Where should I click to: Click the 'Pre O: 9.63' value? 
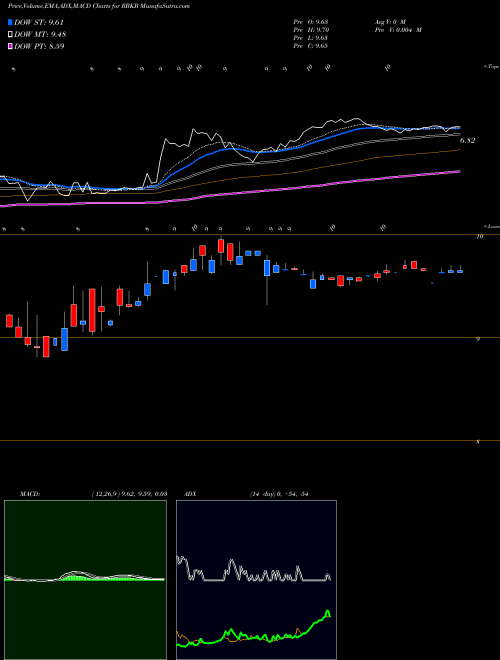[311, 21]
